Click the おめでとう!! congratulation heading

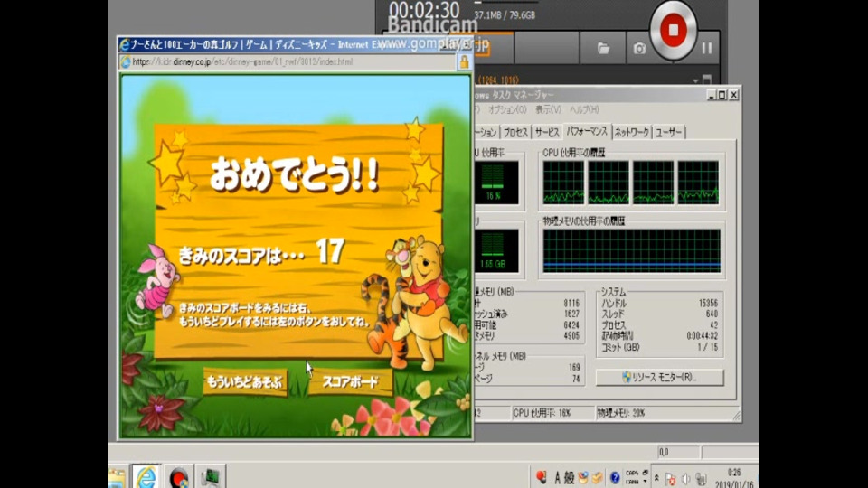click(294, 174)
